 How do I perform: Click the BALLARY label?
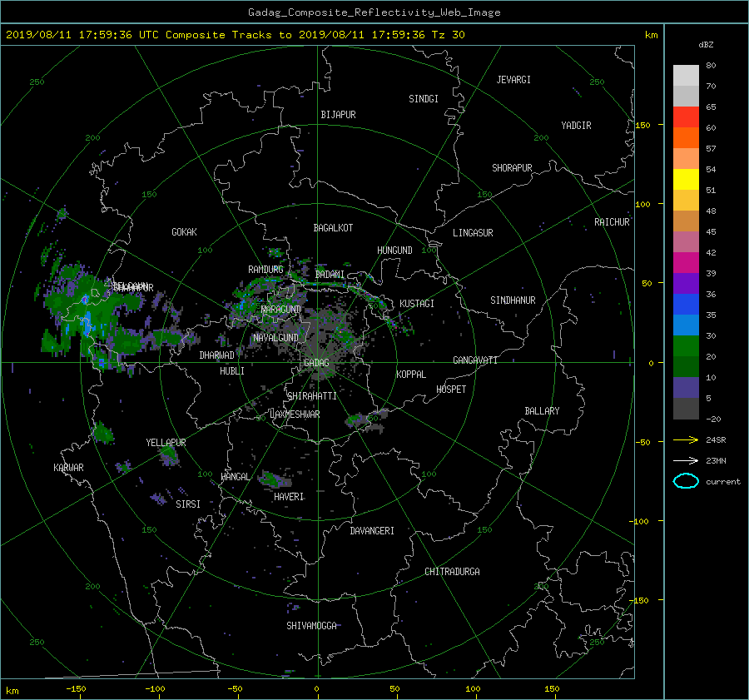[542, 411]
